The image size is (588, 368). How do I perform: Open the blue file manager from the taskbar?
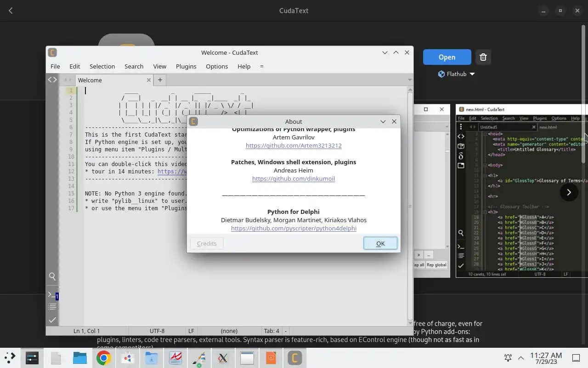80,358
